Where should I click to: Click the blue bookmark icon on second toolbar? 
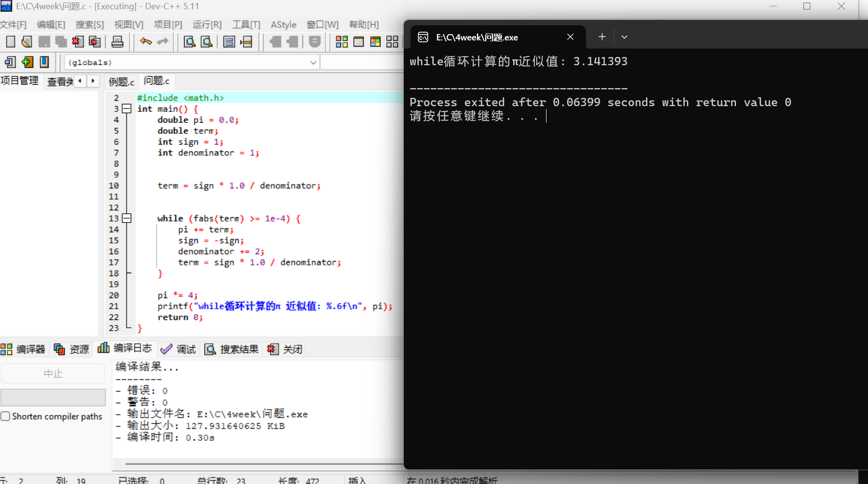coord(44,62)
